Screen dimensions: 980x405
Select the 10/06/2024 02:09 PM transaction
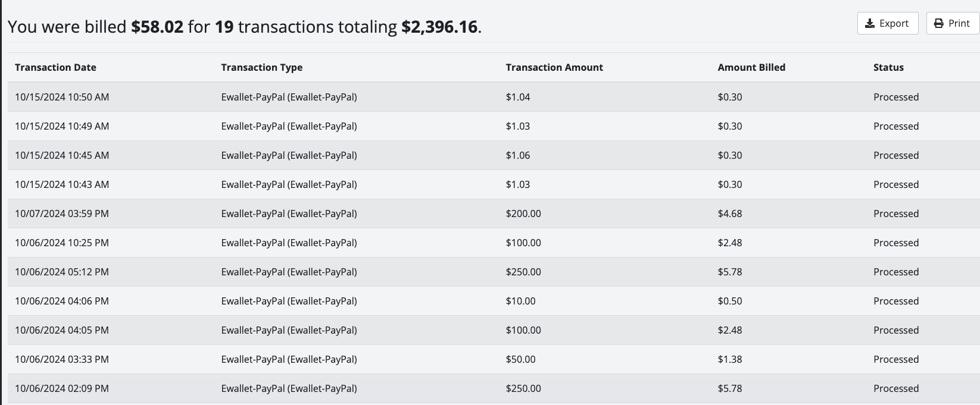pyautogui.click(x=62, y=388)
